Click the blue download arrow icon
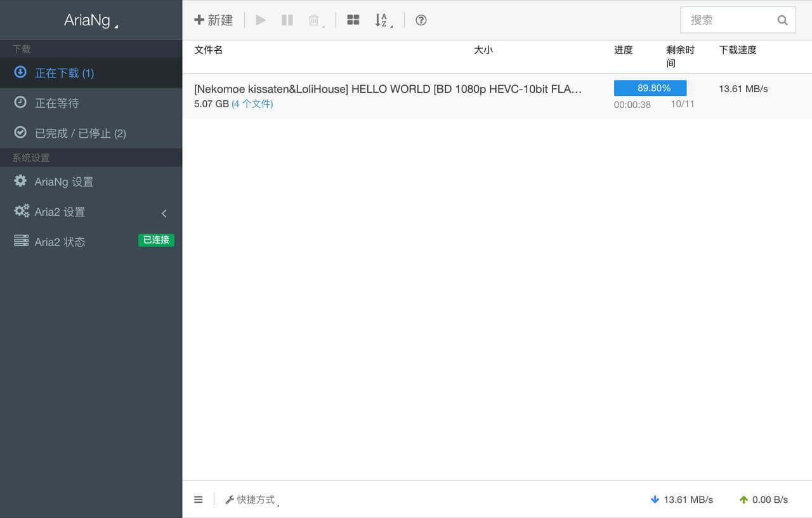The height and width of the screenshot is (518, 812). [655, 500]
